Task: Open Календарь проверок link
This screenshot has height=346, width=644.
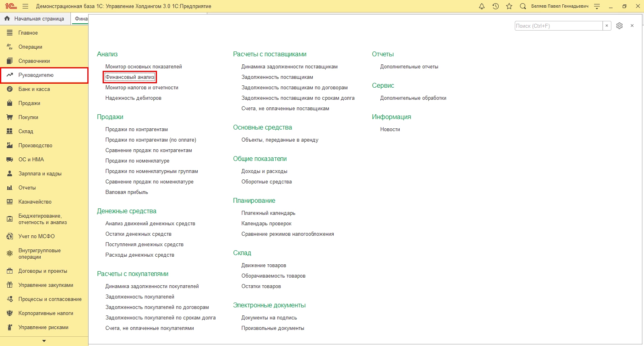Action: (266, 223)
